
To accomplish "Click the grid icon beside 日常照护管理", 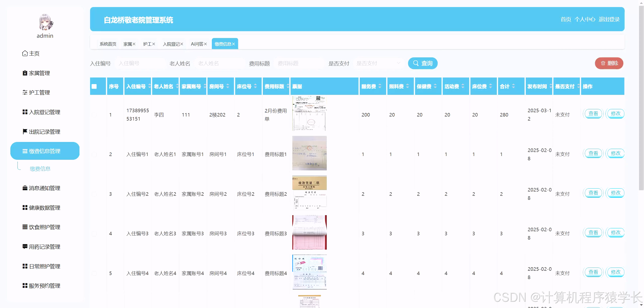I will [x=25, y=266].
